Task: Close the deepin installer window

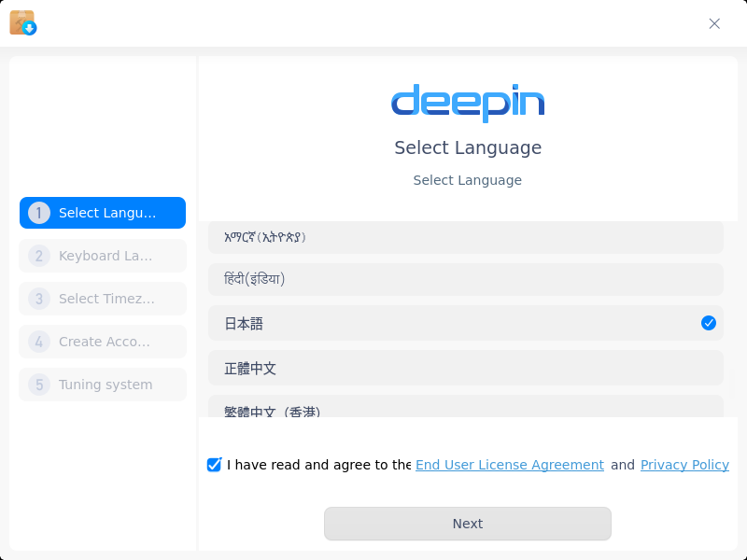Action: coord(714,23)
